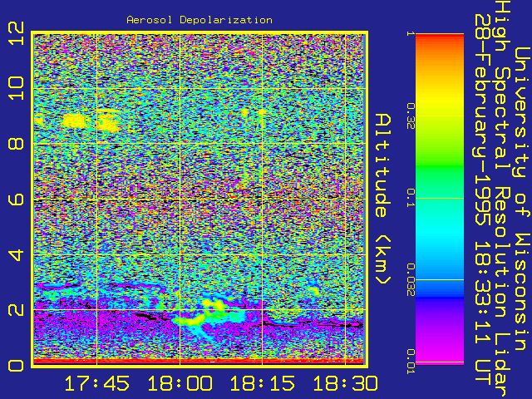This screenshot has height=399, width=532.
Task: Click the altitude axis label 0
Action: tap(17, 366)
